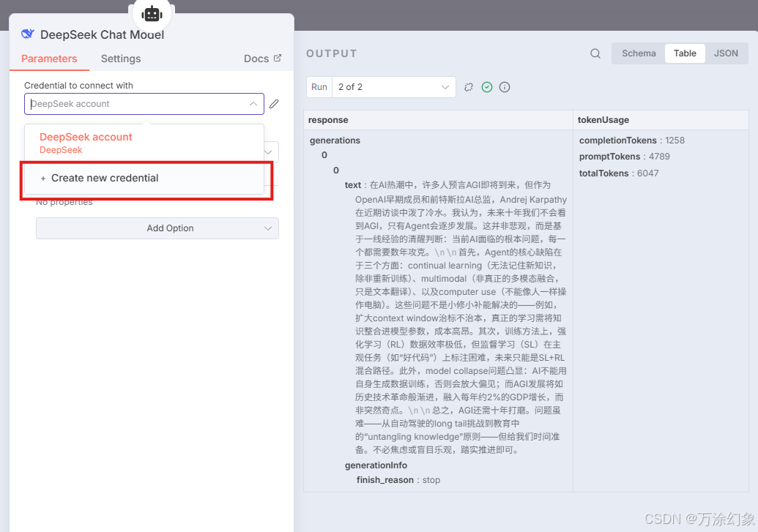
Task: Click the finish_reason stop entry
Action: click(398, 480)
